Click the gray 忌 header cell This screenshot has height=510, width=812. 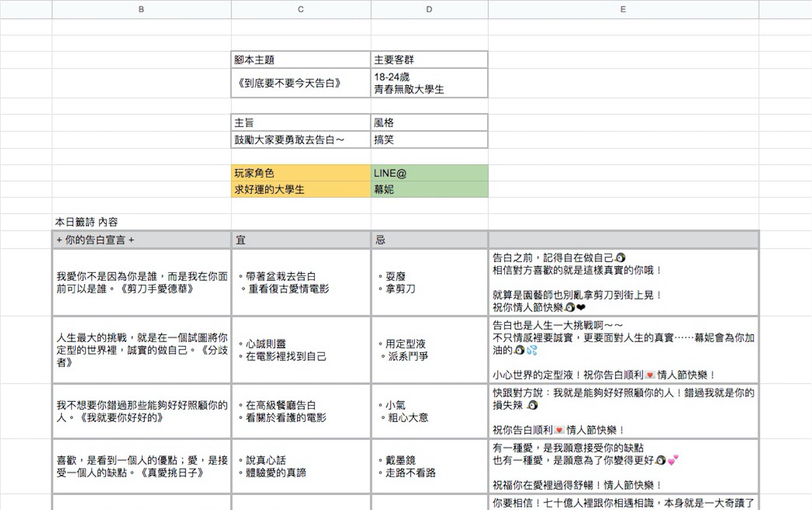click(x=429, y=240)
